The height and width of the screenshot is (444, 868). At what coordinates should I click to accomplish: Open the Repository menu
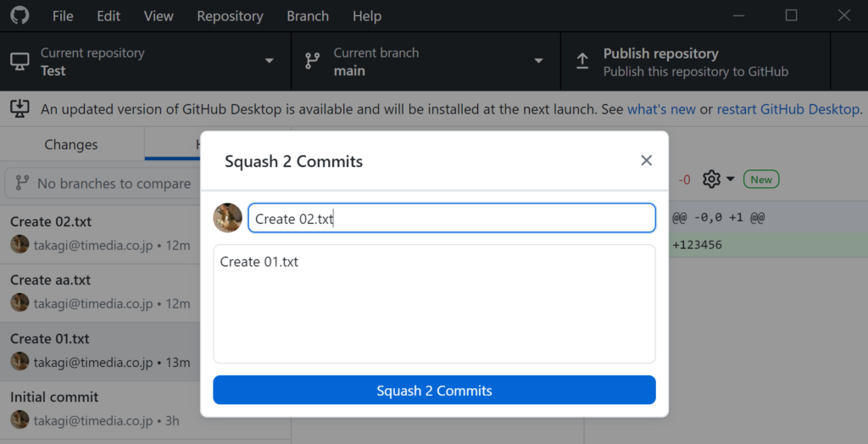[230, 16]
